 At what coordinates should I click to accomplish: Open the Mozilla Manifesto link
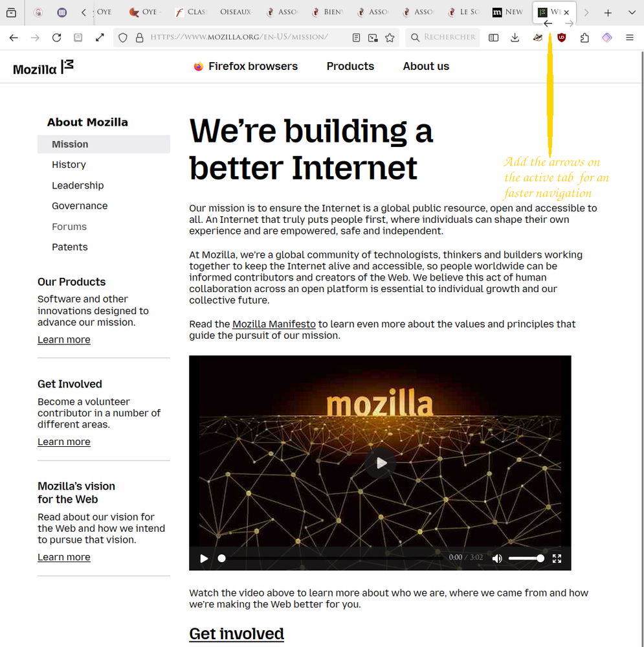[x=274, y=324]
